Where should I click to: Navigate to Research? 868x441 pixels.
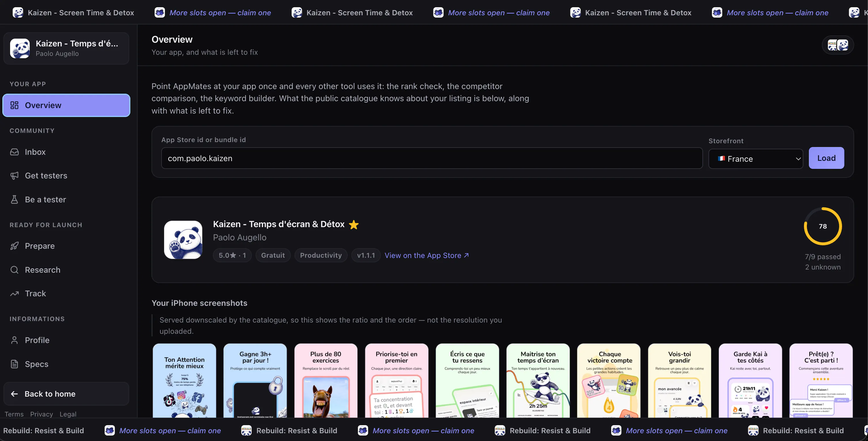66,270
